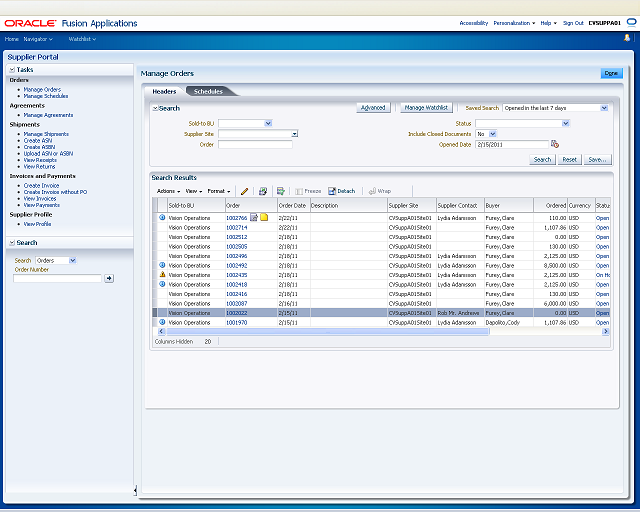640x512 pixels.
Task: Open the Format menu
Action: [x=219, y=191]
